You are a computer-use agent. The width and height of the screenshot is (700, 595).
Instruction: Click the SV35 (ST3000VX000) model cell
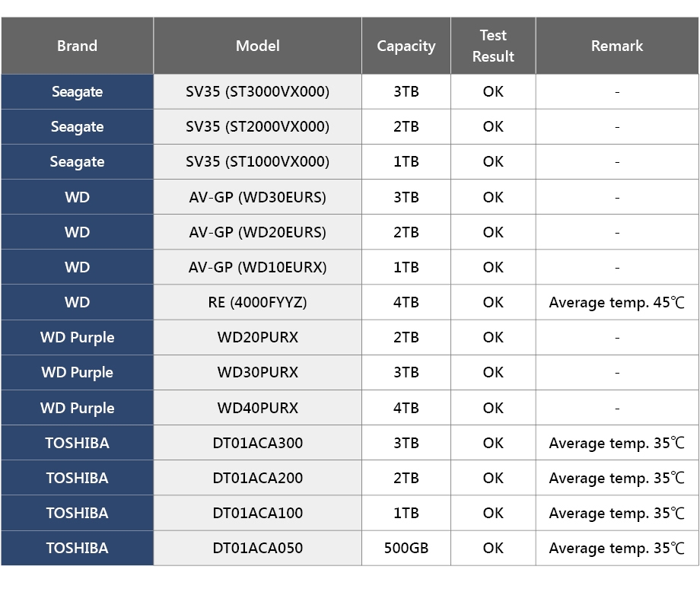point(257,92)
